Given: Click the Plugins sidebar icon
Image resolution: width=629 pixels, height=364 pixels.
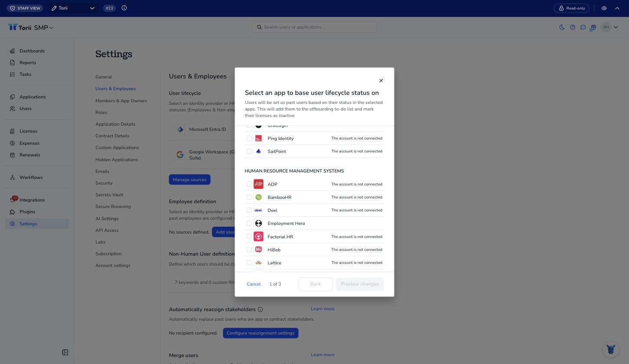Looking at the screenshot, I should coord(12,211).
